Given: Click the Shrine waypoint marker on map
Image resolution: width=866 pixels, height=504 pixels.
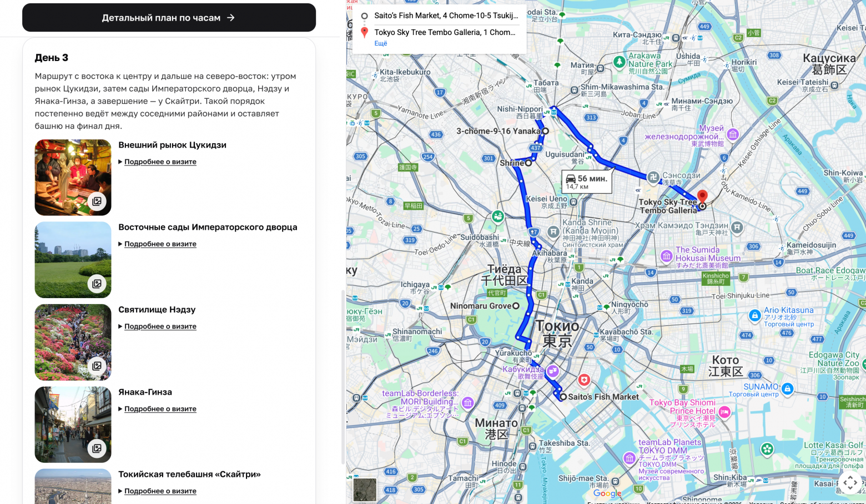Looking at the screenshot, I should [x=528, y=163].
